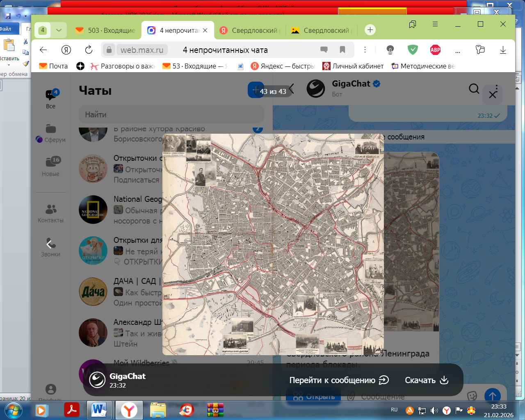Show all chats via Все sidebar icon
The width and height of the screenshot is (525, 420).
coord(51,99)
